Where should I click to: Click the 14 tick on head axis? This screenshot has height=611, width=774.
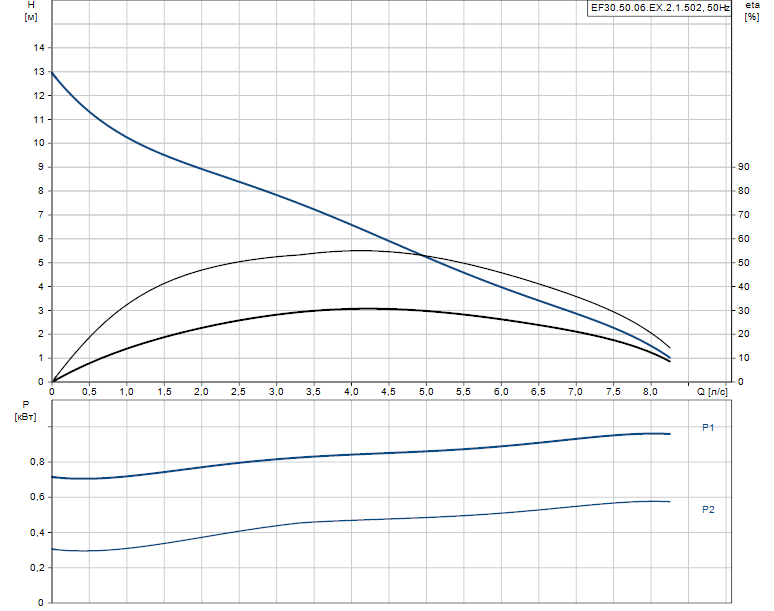pyautogui.click(x=39, y=48)
